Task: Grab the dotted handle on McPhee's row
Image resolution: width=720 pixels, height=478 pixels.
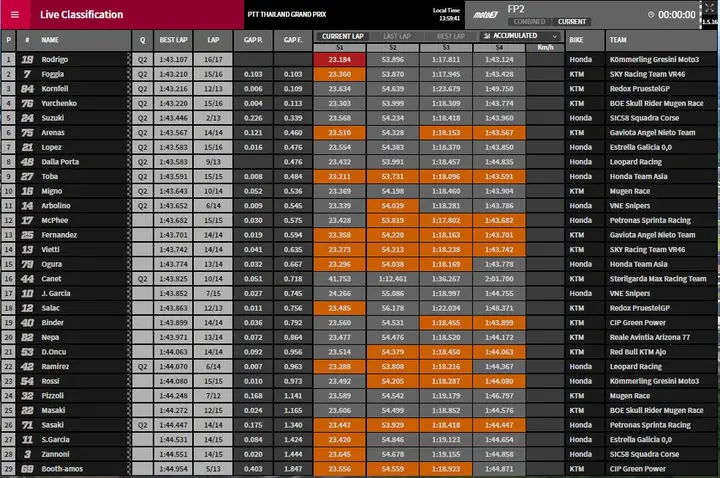Action: pyautogui.click(x=129, y=220)
